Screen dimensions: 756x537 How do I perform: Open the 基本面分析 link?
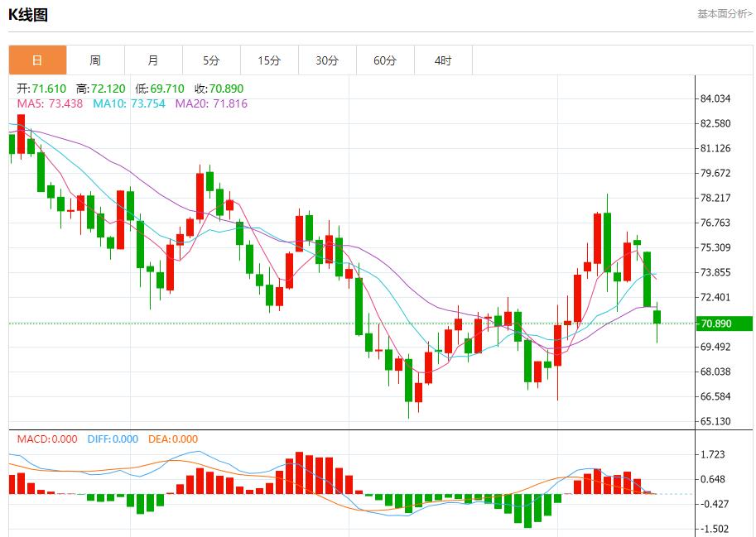point(725,14)
